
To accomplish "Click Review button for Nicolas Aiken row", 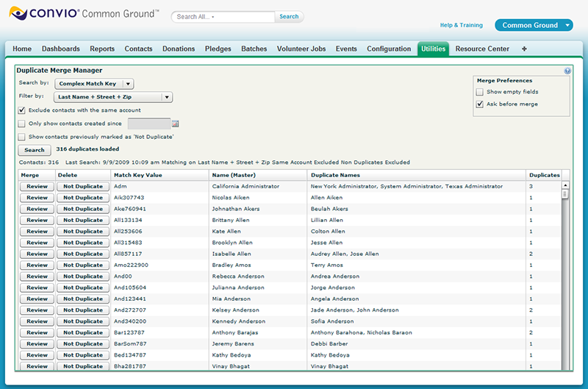I will (x=37, y=198).
